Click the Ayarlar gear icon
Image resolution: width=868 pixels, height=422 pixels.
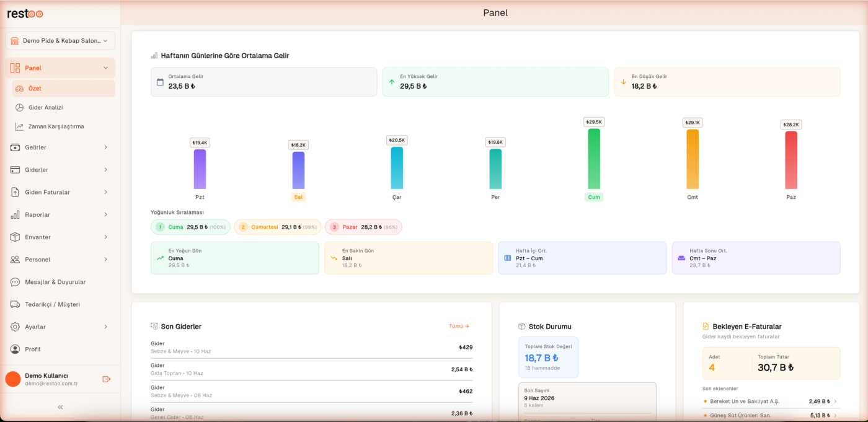[x=15, y=327]
